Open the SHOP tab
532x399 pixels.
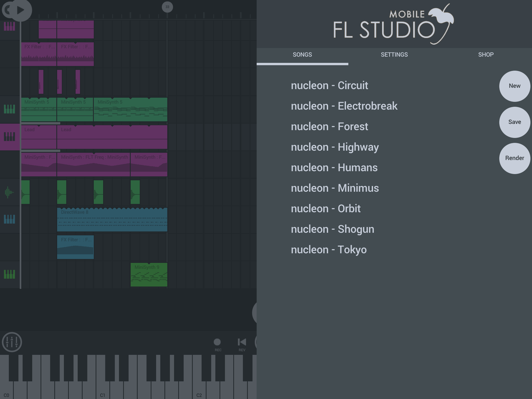point(486,55)
